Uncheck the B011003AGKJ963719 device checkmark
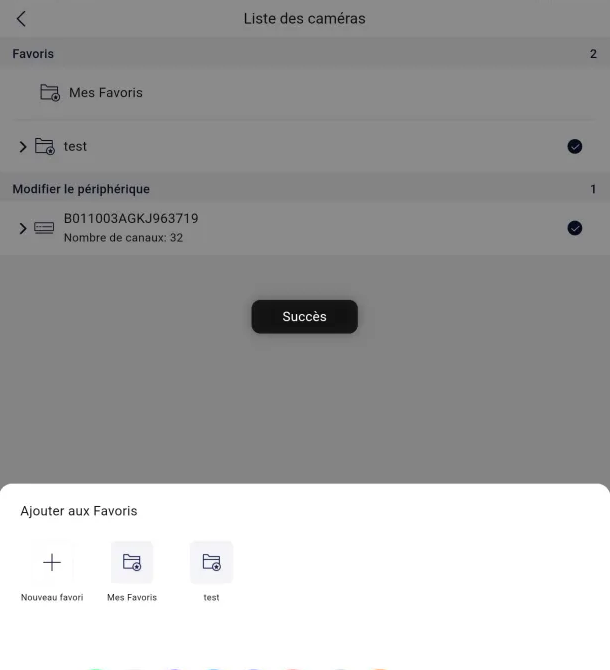This screenshot has height=670, width=610. point(575,228)
